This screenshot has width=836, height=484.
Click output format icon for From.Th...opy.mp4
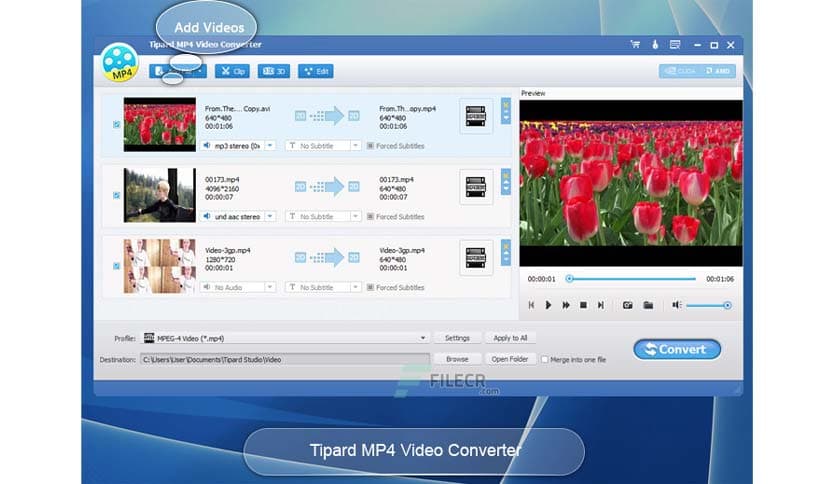click(x=476, y=116)
